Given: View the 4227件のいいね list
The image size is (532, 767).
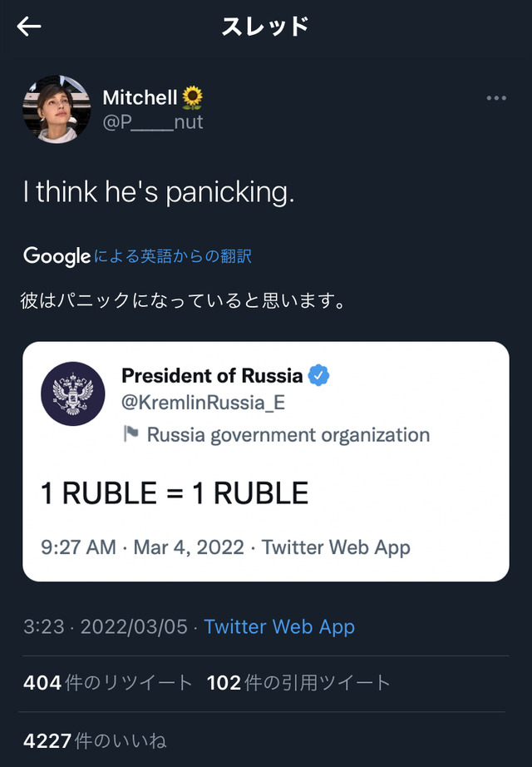Looking at the screenshot, I should click(x=95, y=739).
